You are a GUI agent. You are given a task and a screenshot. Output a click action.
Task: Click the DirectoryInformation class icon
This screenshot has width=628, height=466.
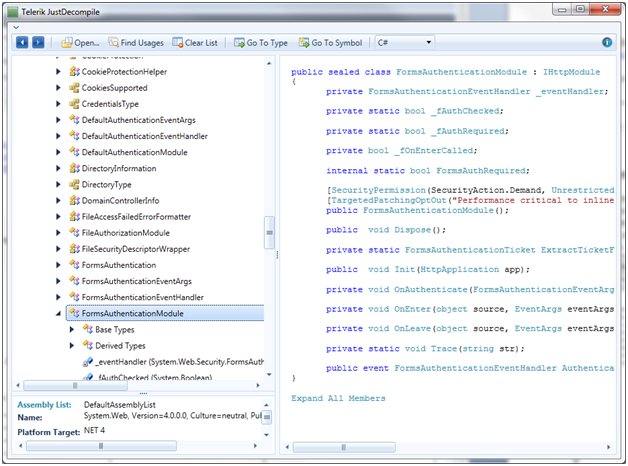pos(74,168)
